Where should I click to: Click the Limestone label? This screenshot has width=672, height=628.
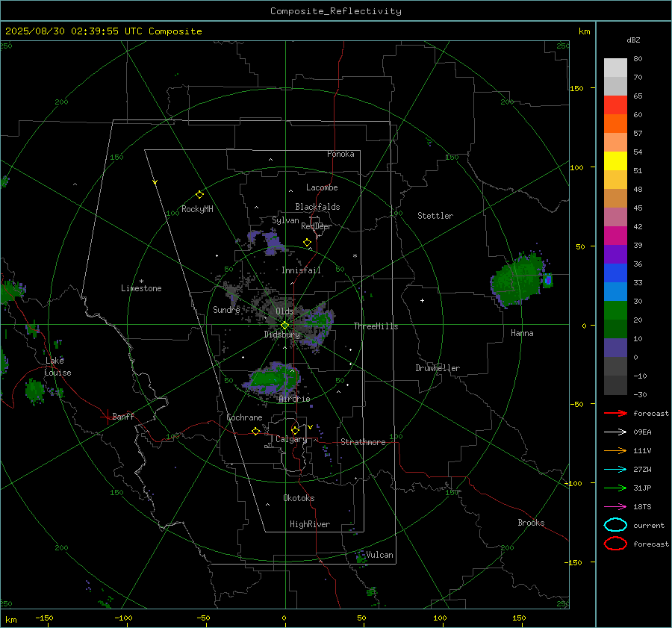pyautogui.click(x=141, y=288)
